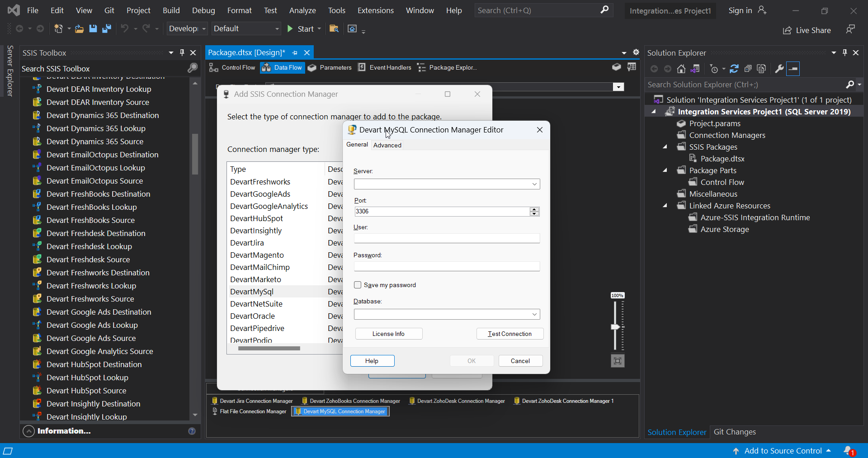Open the Database dropdown in MySQL editor
Viewport: 868px width, 458px height.
coord(534,314)
